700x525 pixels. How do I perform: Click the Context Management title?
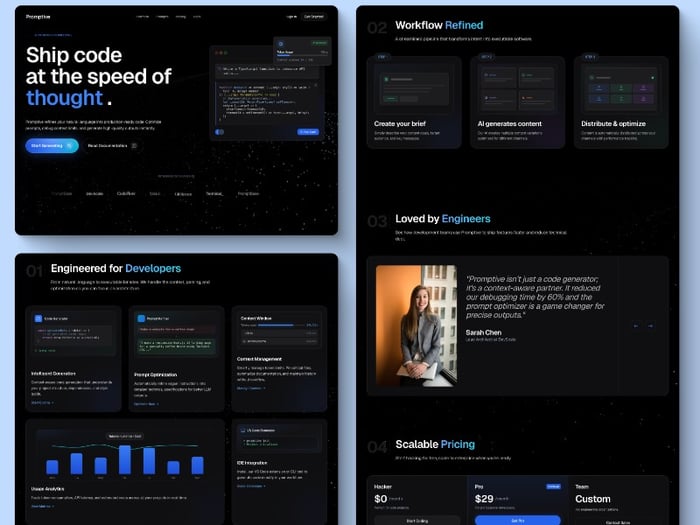tap(259, 359)
